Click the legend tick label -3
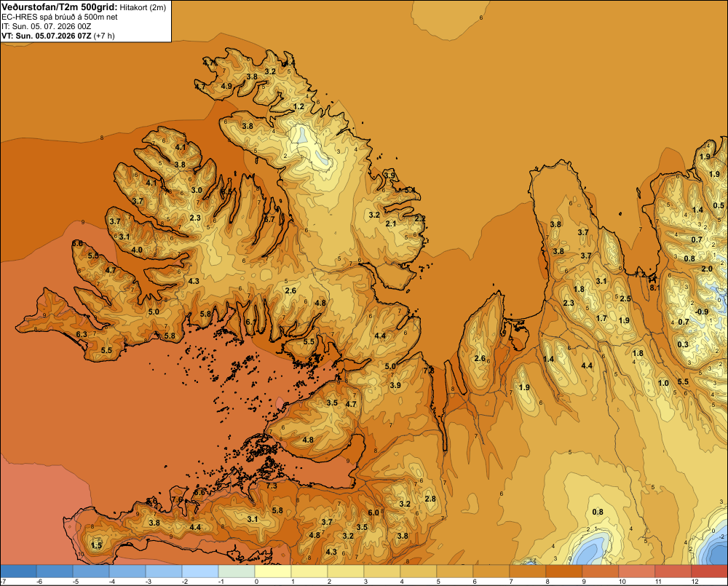The height and width of the screenshot is (586, 728). pos(148,582)
